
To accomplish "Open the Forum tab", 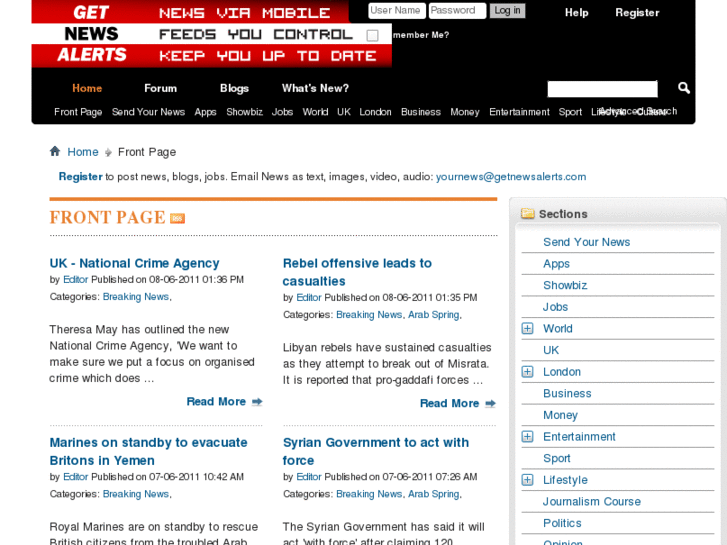I will [x=160, y=88].
